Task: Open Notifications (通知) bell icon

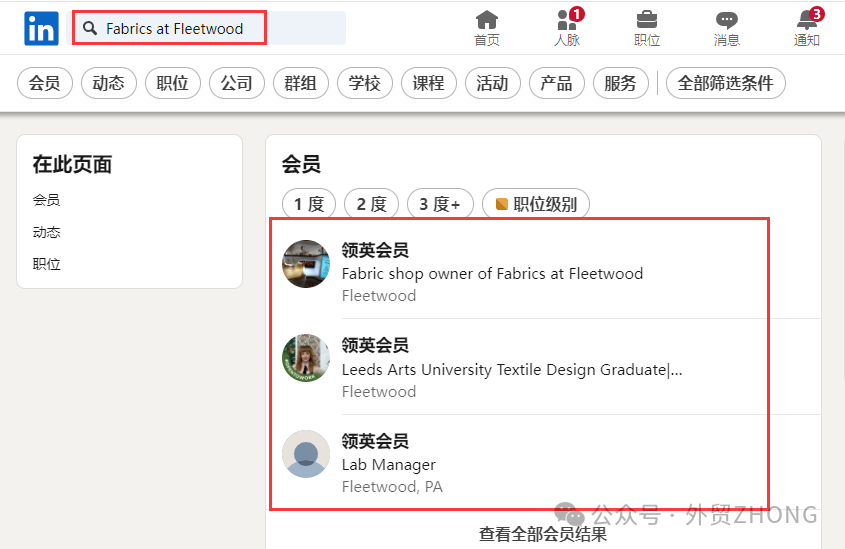Action: 807,20
